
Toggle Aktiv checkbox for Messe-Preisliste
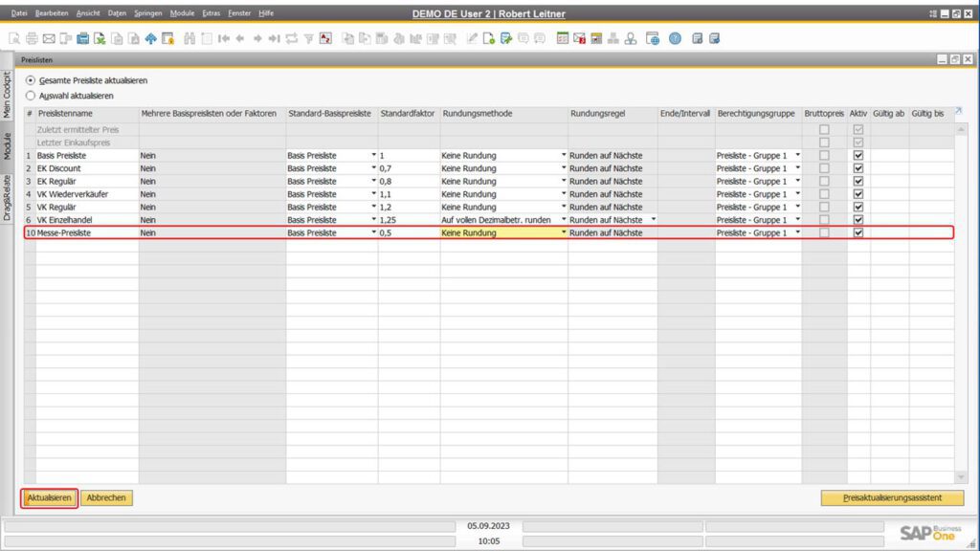coord(858,233)
